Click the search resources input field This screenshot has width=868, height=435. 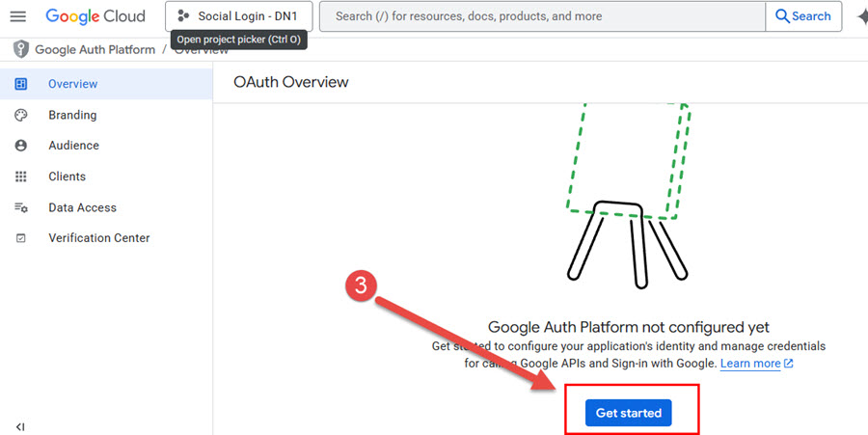click(x=540, y=16)
